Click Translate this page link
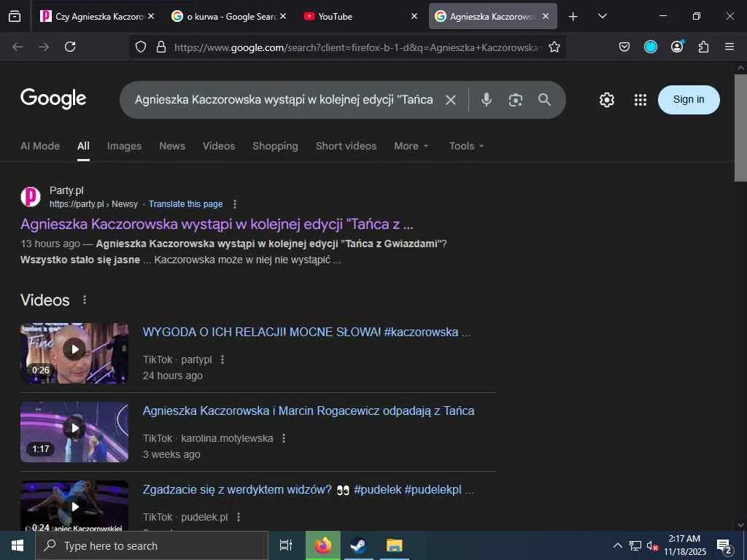This screenshot has height=560, width=747. click(x=185, y=204)
